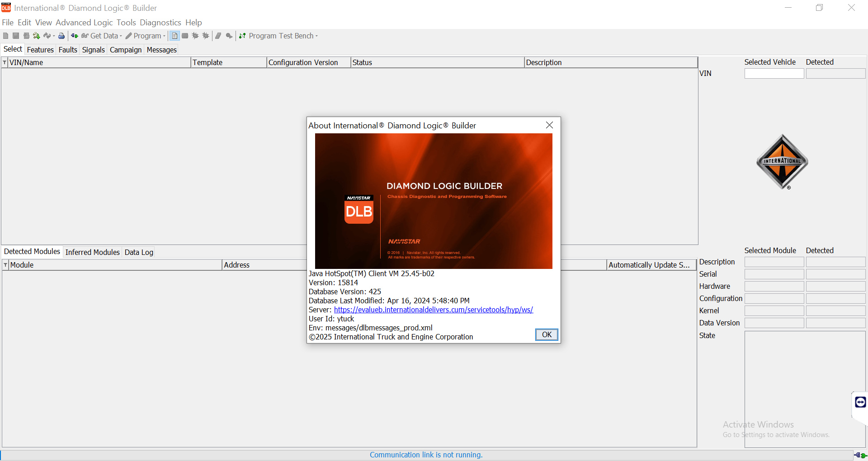Switch to the Faults tab

[68, 50]
